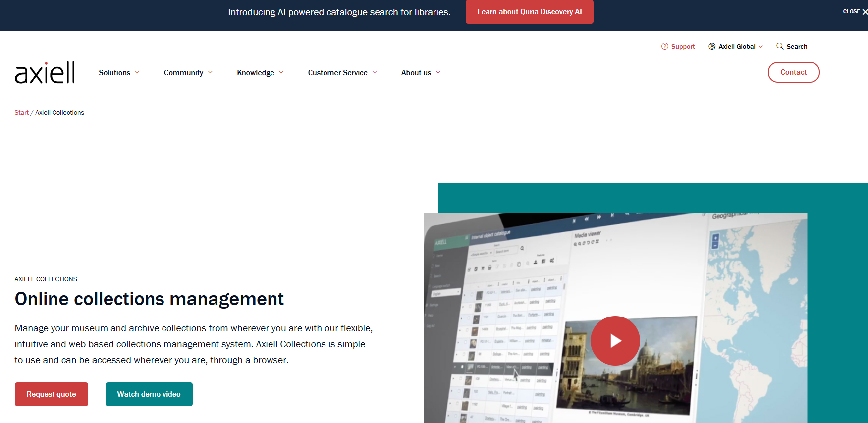The height and width of the screenshot is (423, 868).
Task: Click the globe icon beside Axiell Global
Action: pos(712,46)
